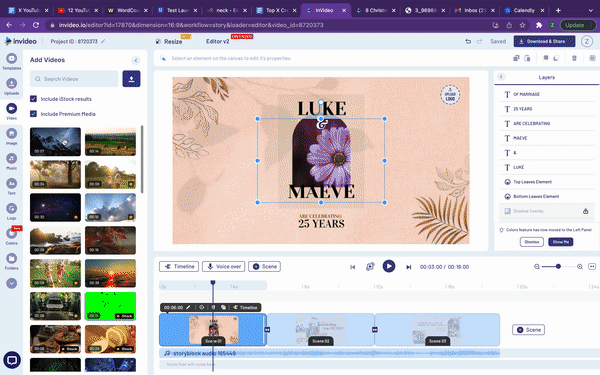Collapse the Layers panel arrow
Viewport: 600px width, 375px height.
[x=501, y=77]
